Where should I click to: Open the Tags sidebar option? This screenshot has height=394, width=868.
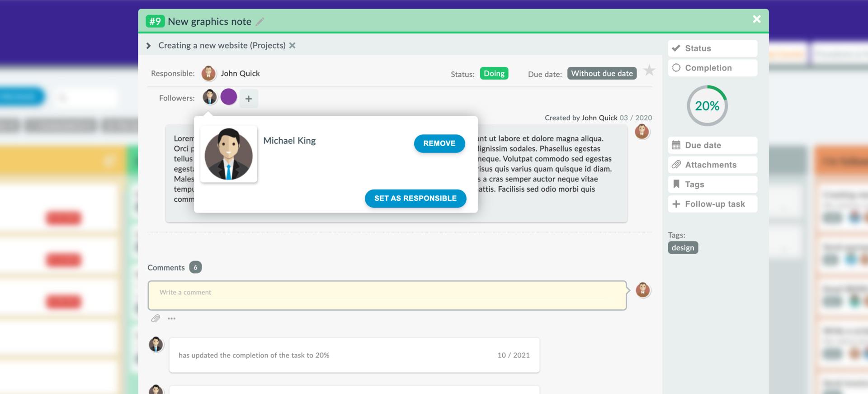(x=712, y=184)
